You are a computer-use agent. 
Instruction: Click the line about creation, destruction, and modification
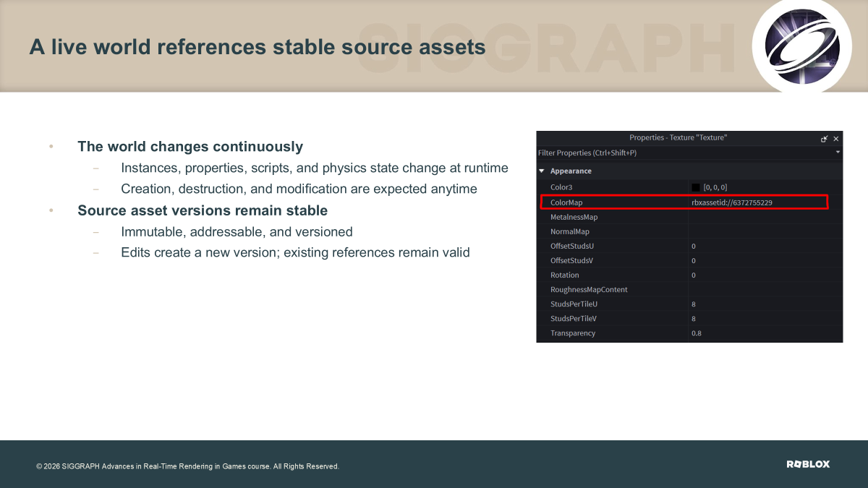299,189
